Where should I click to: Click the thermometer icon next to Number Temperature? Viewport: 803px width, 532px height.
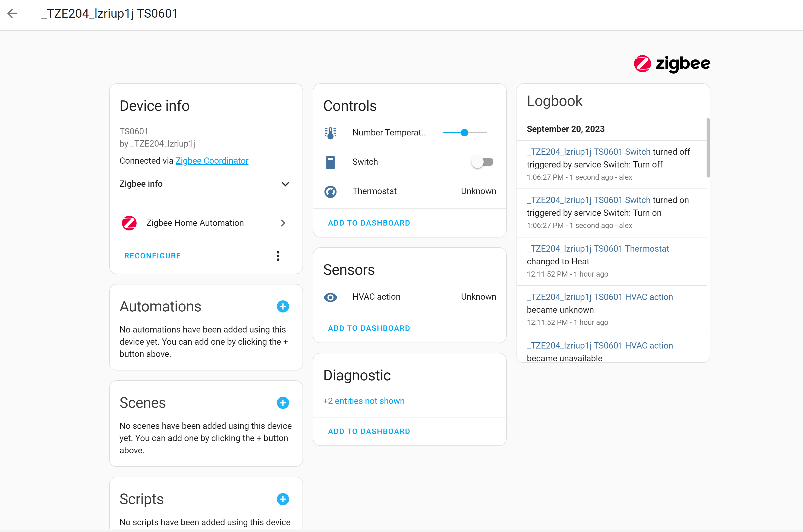[330, 133]
